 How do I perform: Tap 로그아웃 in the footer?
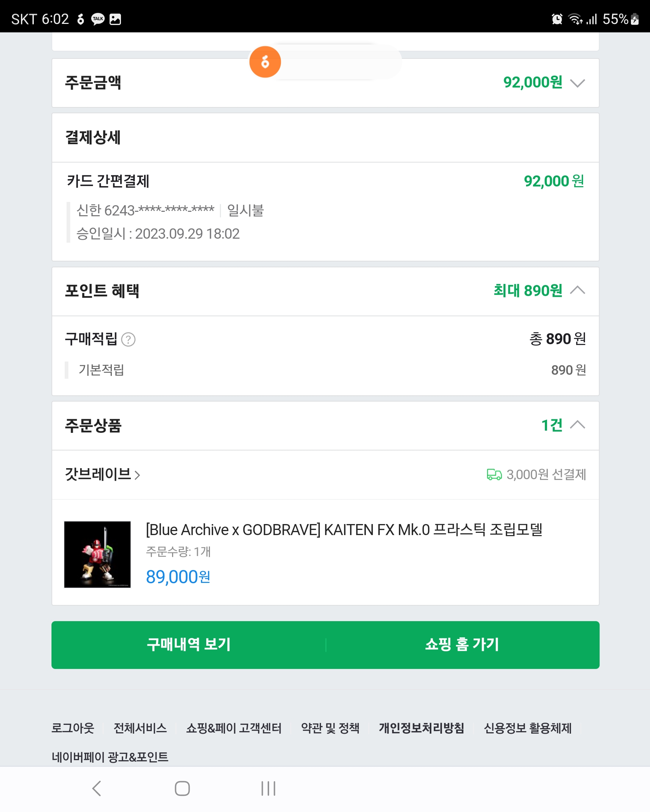click(73, 728)
